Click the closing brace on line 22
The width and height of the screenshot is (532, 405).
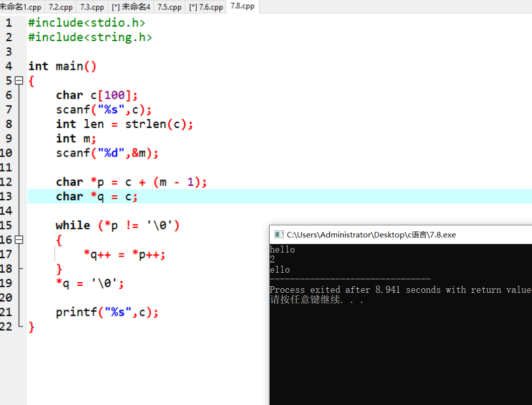coord(32,327)
